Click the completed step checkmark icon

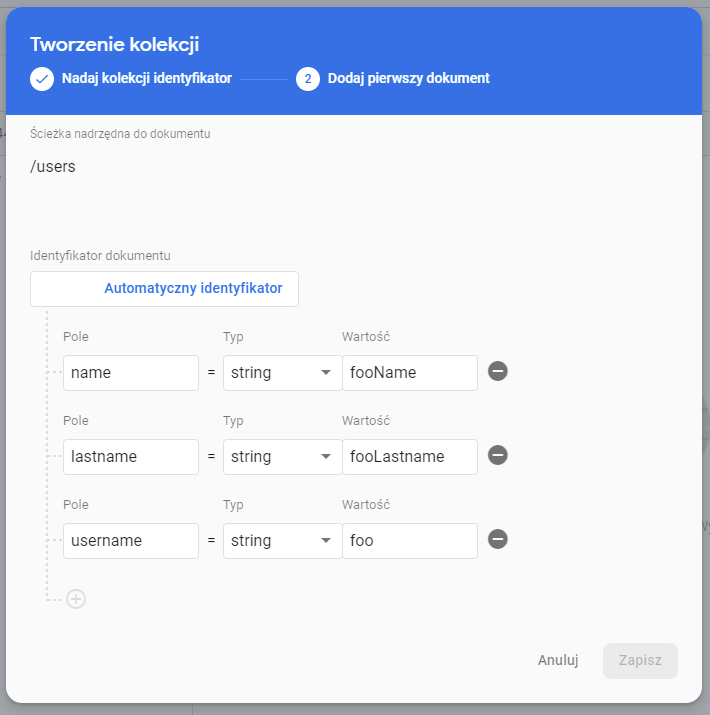click(42, 78)
